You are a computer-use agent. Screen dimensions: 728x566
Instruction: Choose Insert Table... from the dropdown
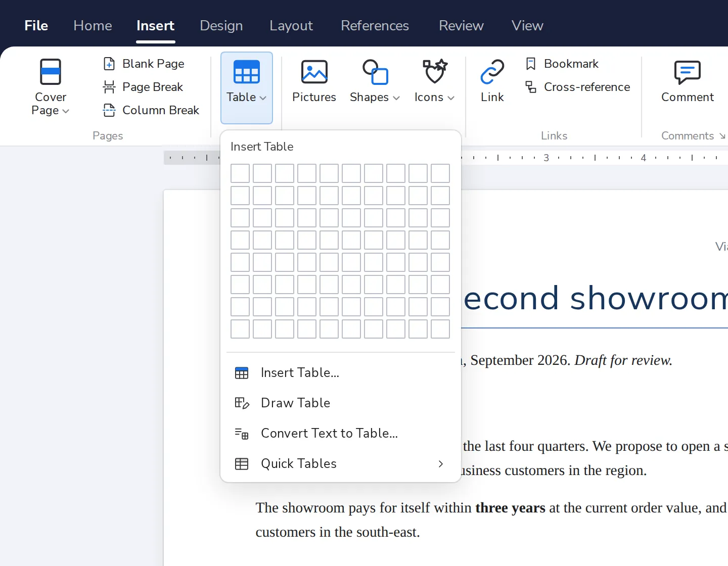(341, 372)
